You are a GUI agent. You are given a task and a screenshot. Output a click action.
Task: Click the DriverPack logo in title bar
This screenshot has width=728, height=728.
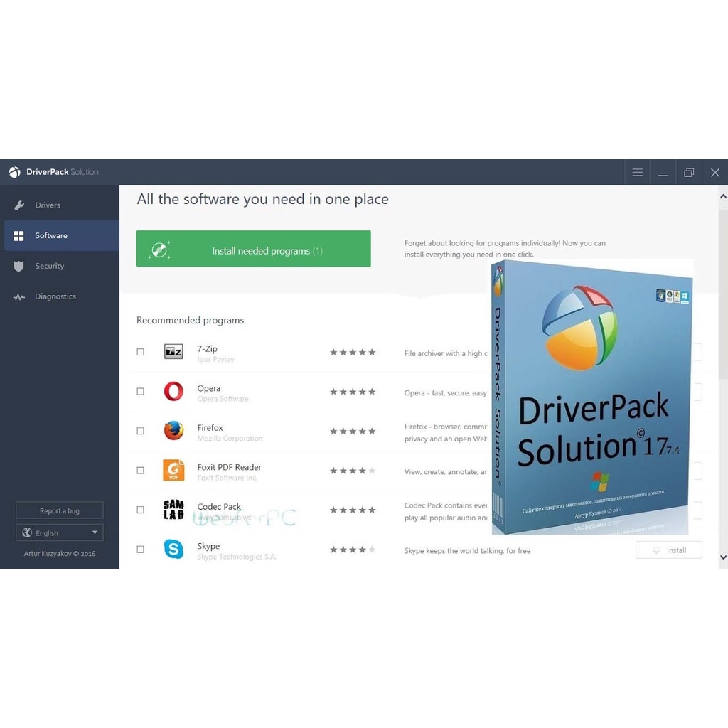click(15, 172)
